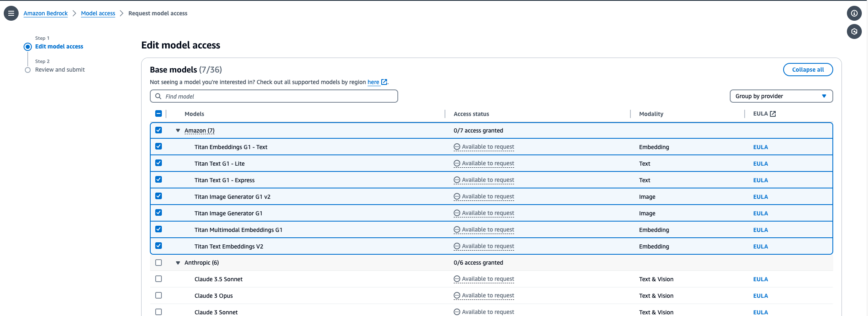Click the Models column header

point(194,114)
